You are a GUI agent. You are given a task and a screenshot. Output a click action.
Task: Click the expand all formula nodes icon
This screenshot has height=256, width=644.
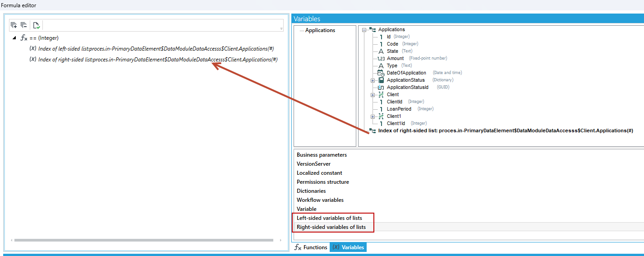[14, 25]
